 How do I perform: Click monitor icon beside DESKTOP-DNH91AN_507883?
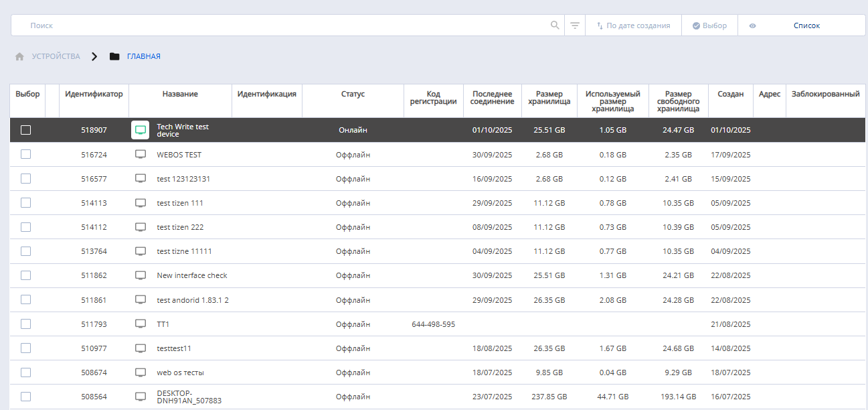[141, 397]
